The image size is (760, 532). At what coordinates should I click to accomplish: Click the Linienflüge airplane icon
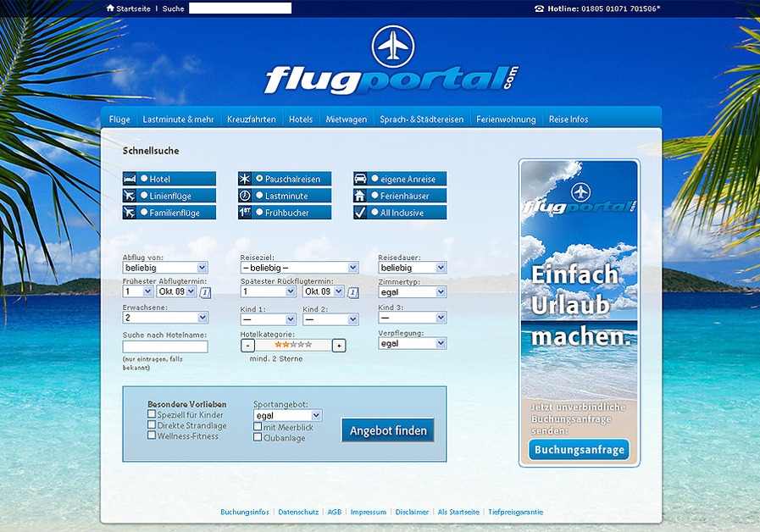click(128, 196)
